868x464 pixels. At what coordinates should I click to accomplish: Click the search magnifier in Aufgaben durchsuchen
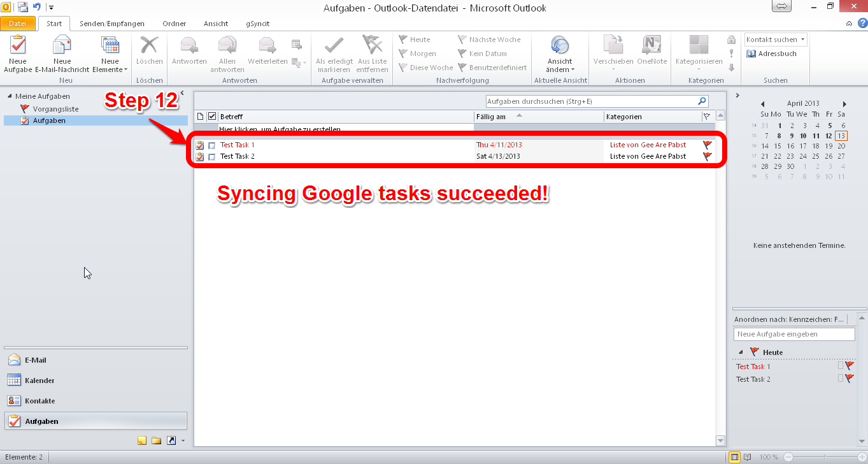[x=702, y=101]
